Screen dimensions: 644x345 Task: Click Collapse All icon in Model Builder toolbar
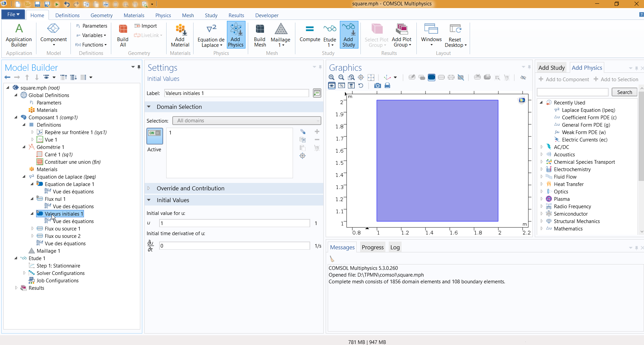(x=64, y=77)
